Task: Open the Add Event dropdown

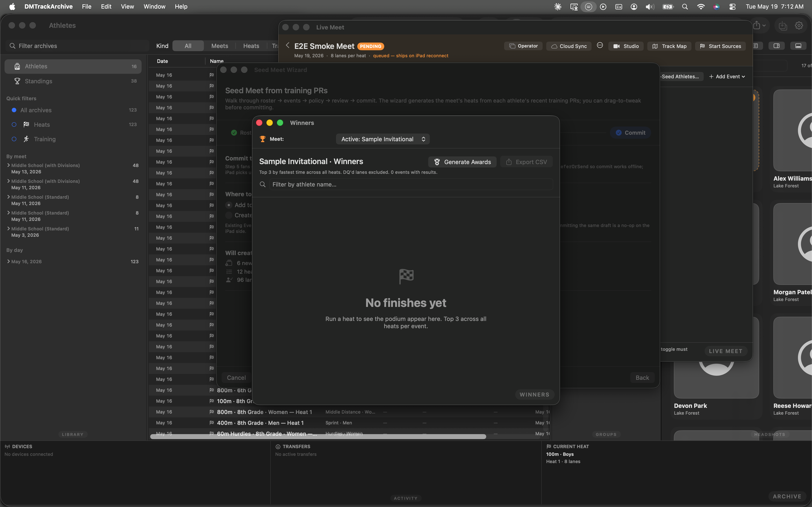Action: click(727, 77)
